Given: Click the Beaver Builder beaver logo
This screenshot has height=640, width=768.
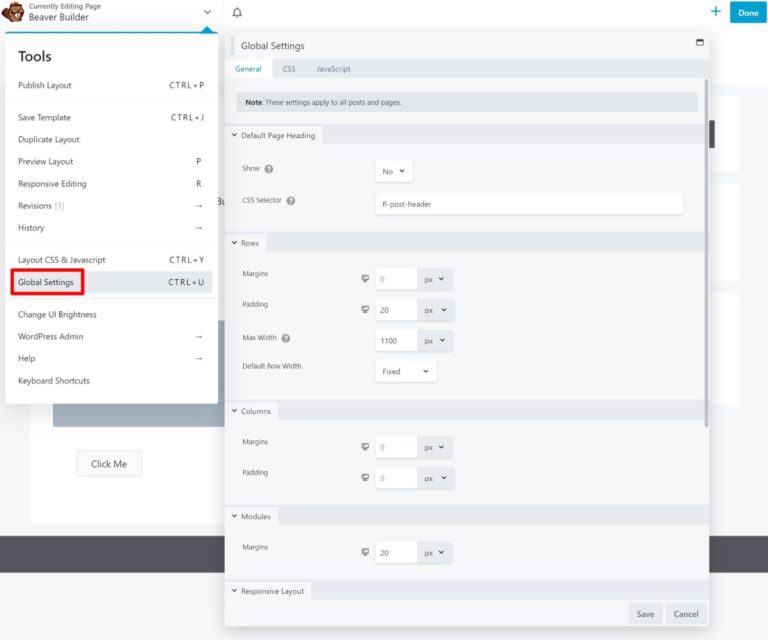Looking at the screenshot, I should coord(13,12).
